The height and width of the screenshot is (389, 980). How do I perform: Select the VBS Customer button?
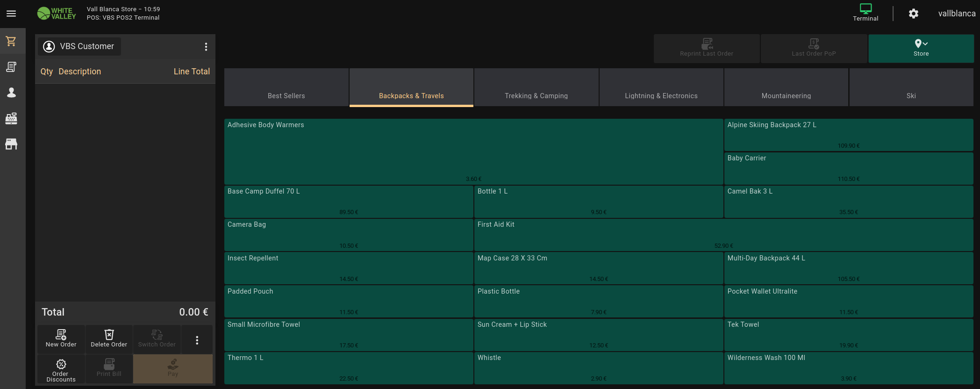point(79,46)
